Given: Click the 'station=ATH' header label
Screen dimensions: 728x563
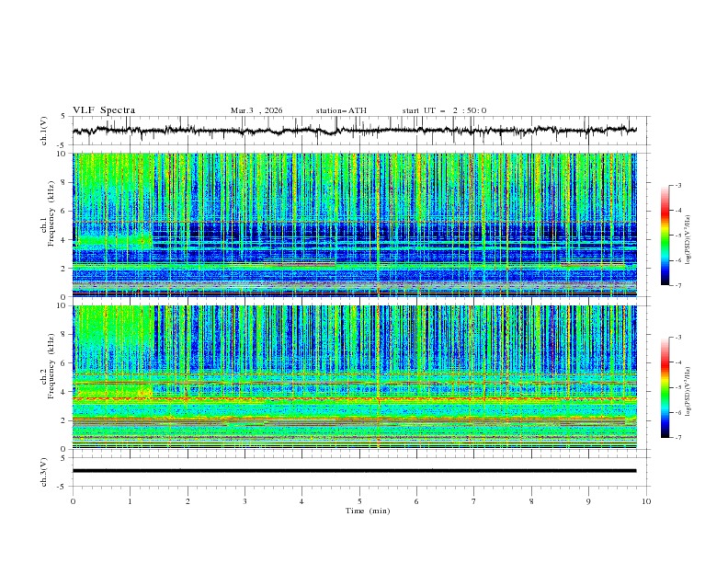Looking at the screenshot, I should 341,110.
